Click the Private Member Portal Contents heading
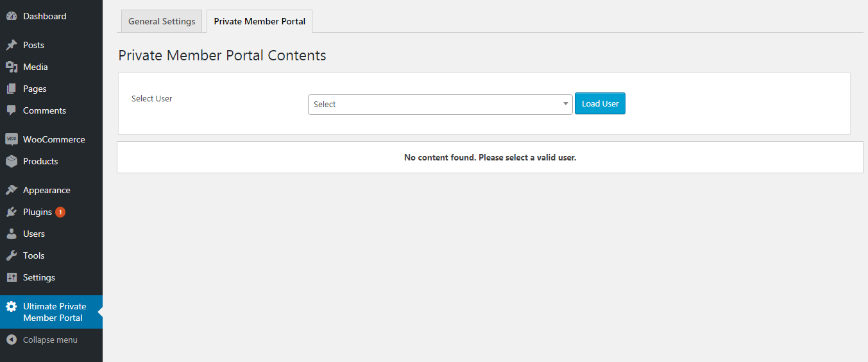Screen dimensions: 868x362 pyautogui.click(x=222, y=55)
